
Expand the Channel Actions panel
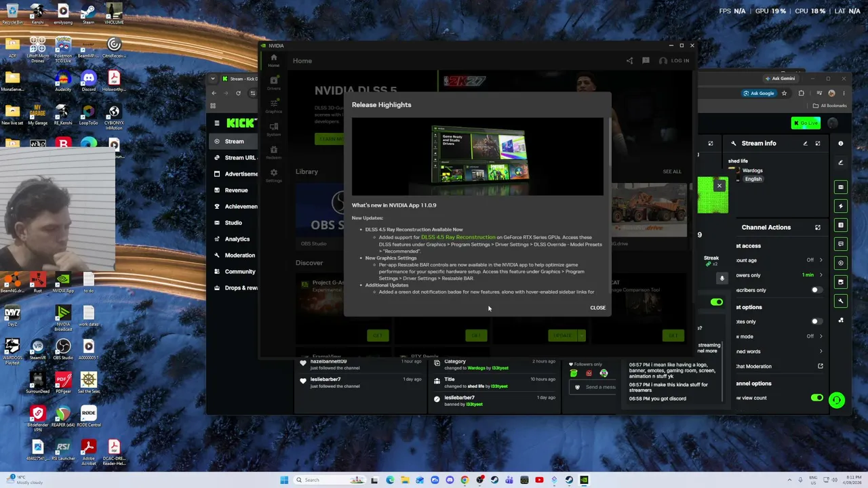point(818,227)
